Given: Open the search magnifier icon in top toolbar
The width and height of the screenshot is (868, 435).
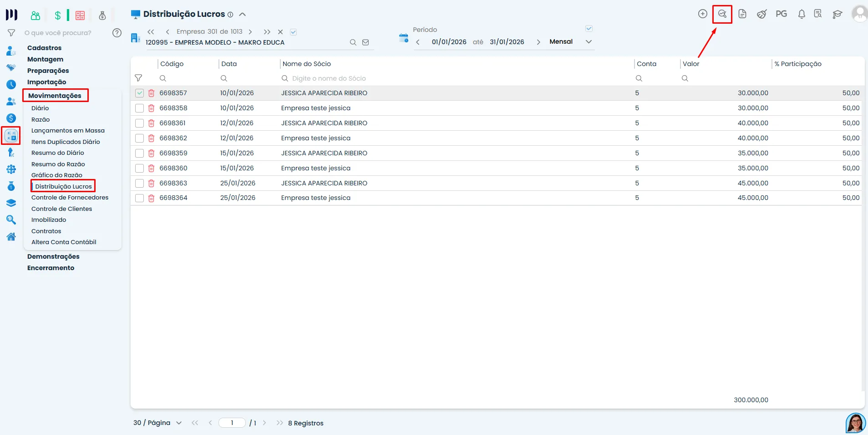Looking at the screenshot, I should click(x=722, y=14).
